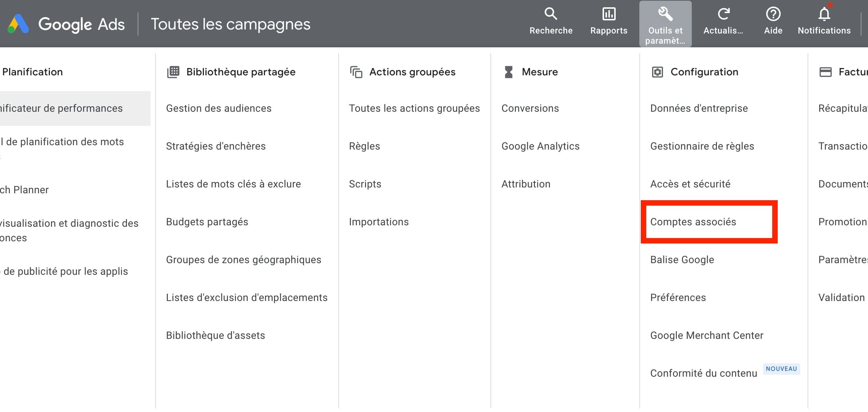868x412 pixels.
Task: Open the Documents entry in billing column
Action: coord(843,184)
